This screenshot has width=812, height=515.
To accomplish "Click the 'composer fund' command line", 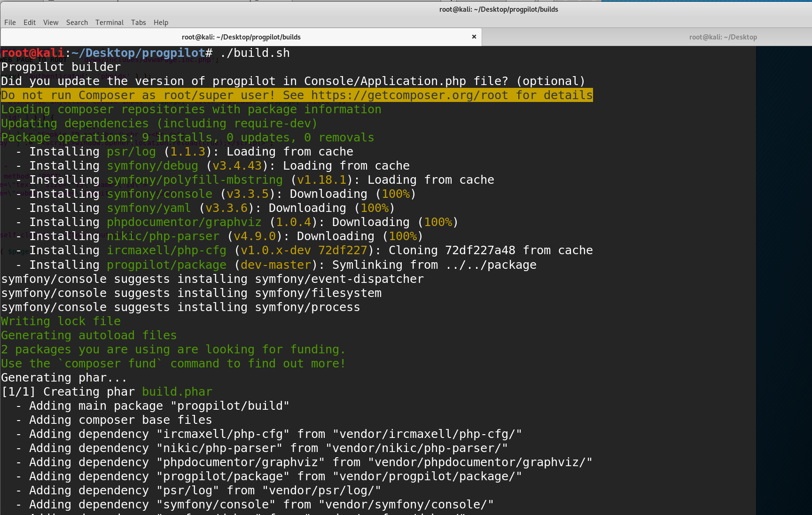I will point(173,364).
